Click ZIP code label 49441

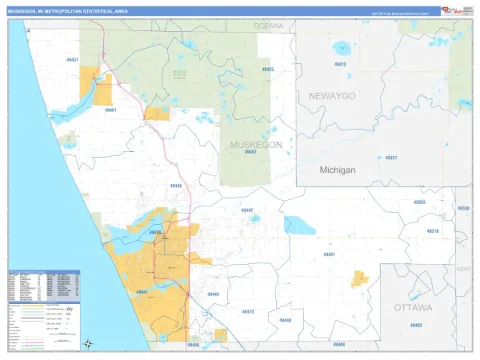click(x=142, y=292)
